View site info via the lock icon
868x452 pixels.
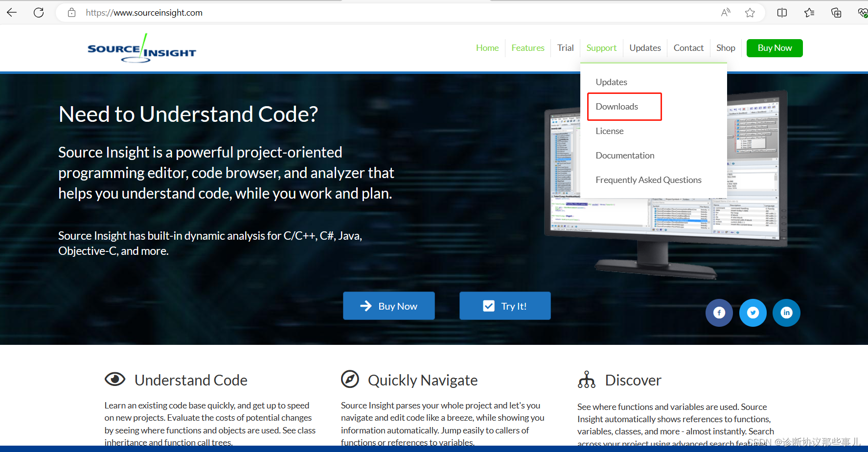(71, 13)
